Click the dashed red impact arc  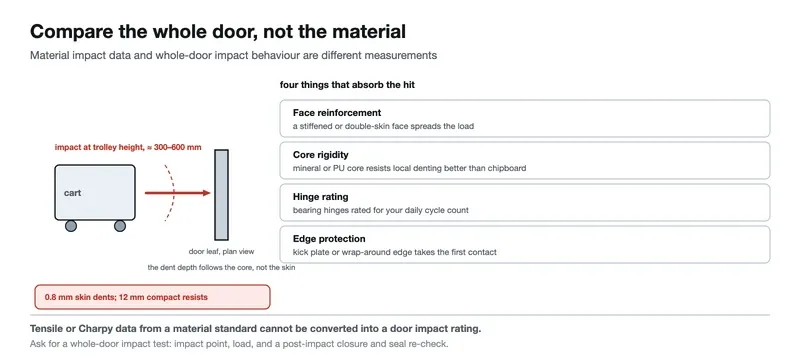point(169,193)
